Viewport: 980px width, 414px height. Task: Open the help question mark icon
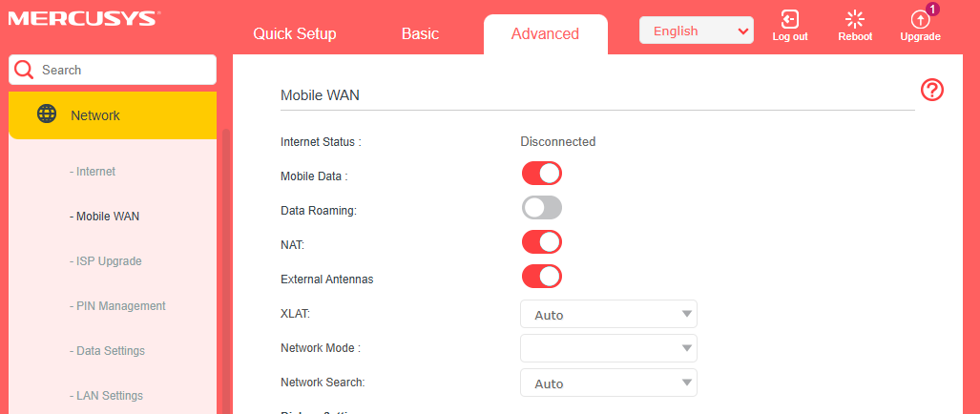click(x=932, y=90)
